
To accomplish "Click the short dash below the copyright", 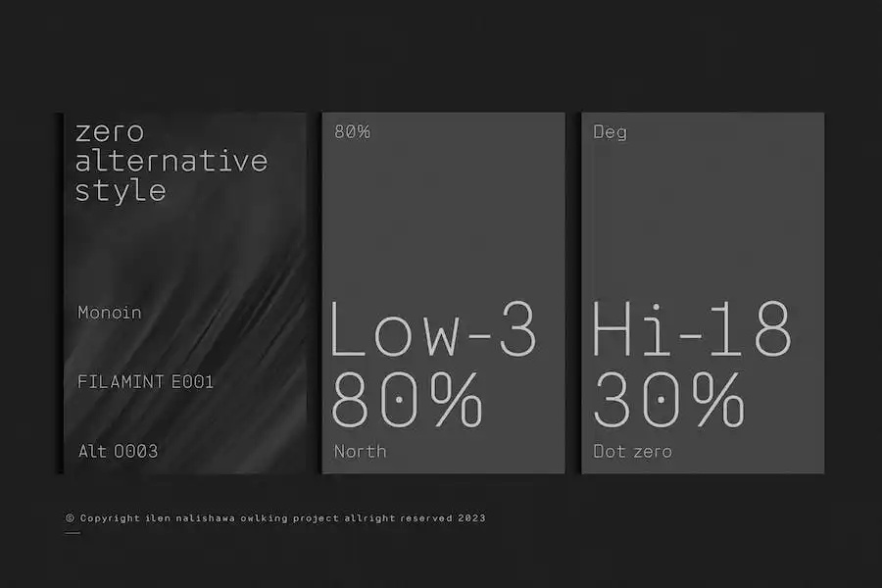I will pyautogui.click(x=72, y=534).
